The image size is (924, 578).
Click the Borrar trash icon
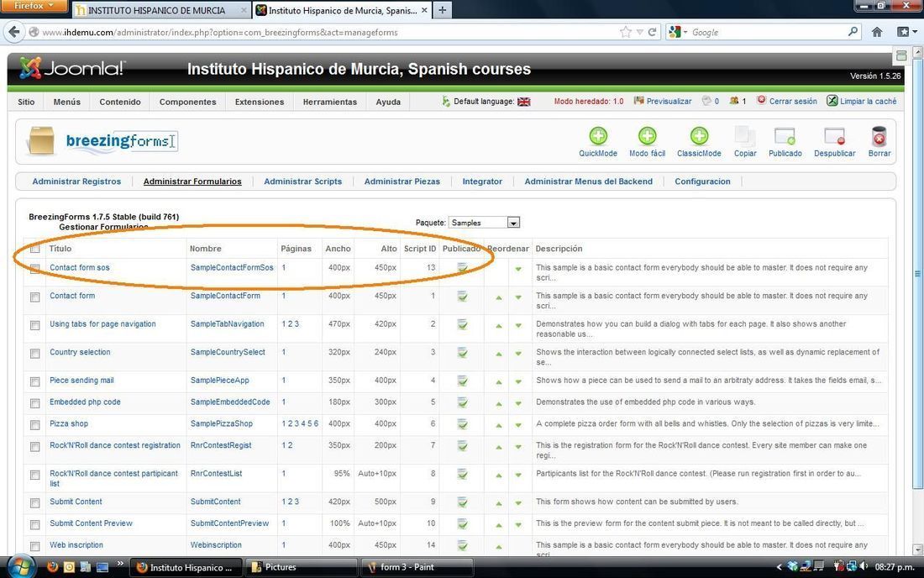click(x=879, y=136)
